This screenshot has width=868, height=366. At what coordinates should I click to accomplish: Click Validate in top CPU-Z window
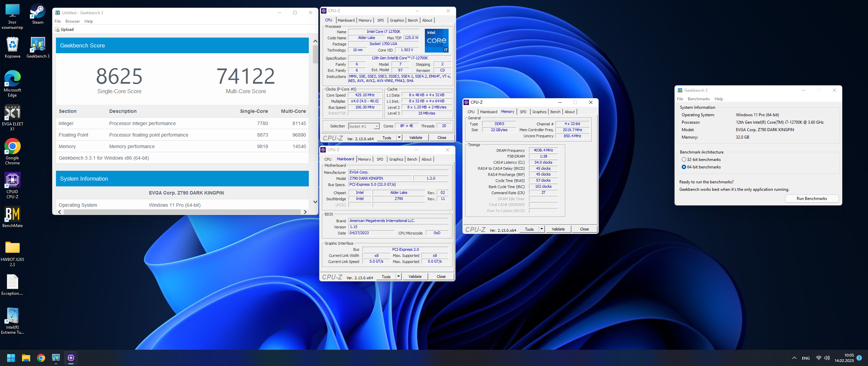(416, 138)
